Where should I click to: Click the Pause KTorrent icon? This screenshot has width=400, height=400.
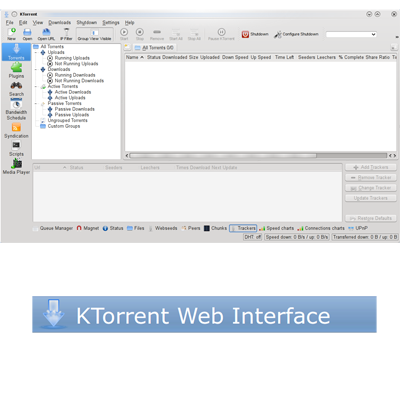[x=221, y=34]
